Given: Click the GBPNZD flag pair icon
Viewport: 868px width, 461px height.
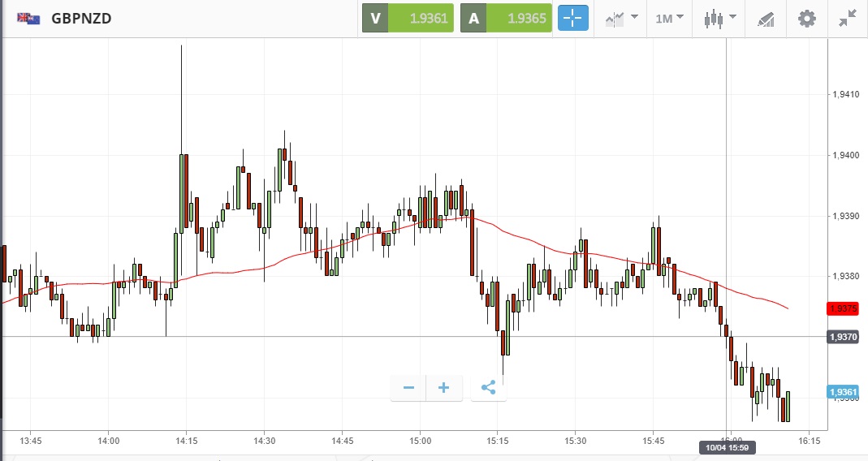Looking at the screenshot, I should (28, 18).
